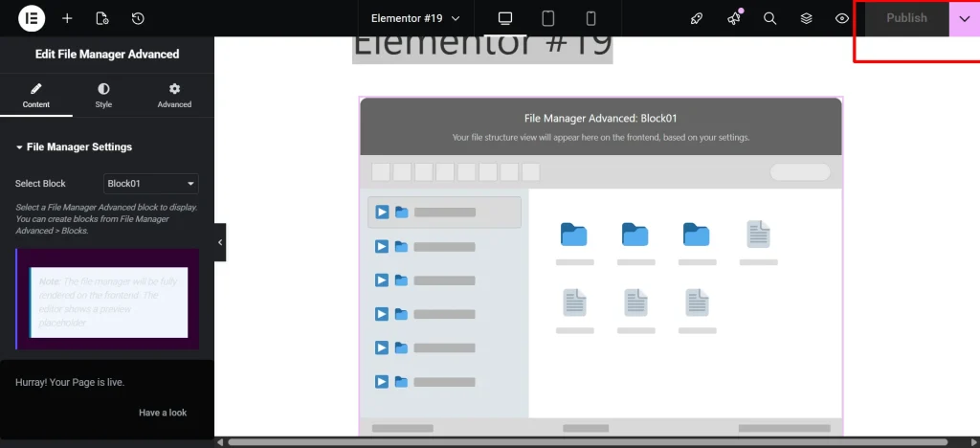Viewport: 980px width, 448px height.
Task: Click the plus Add Element icon
Action: pos(68,19)
